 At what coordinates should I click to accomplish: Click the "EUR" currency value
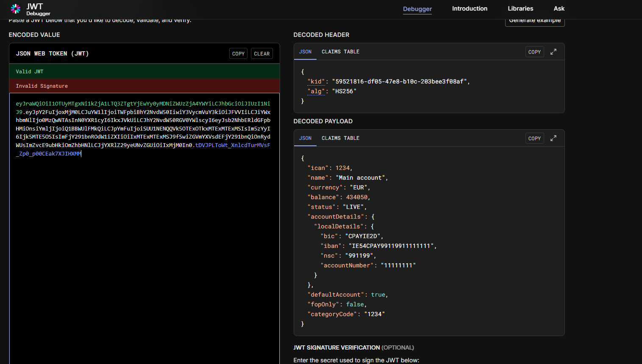pos(359,187)
